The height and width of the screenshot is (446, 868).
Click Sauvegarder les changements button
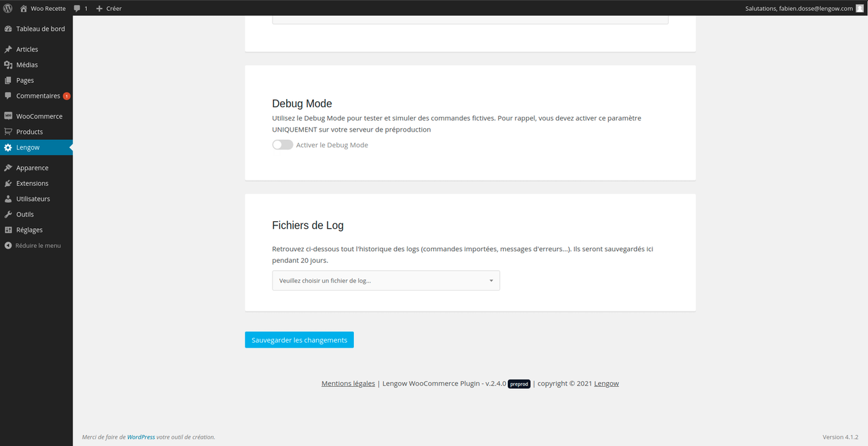coord(299,340)
